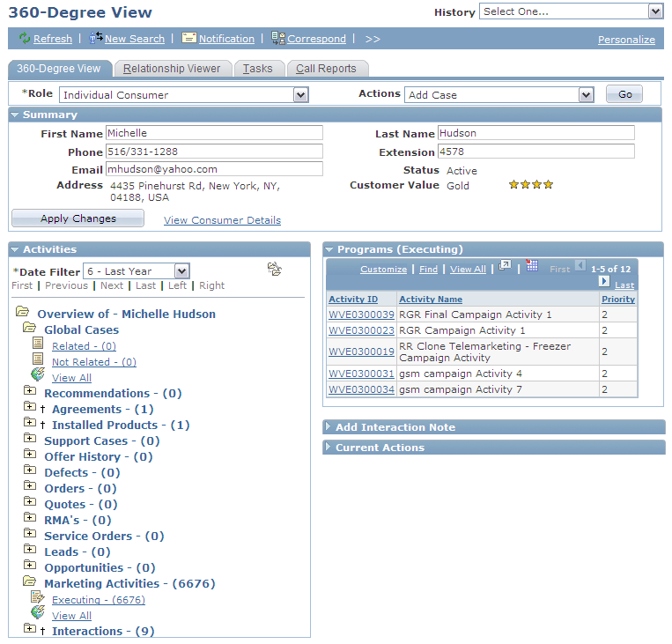Switch to the Relationship Viewer tab
672x644 pixels.
pos(172,69)
